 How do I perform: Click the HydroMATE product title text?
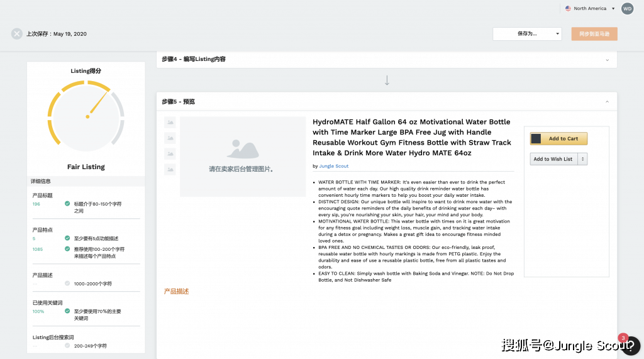[x=412, y=137]
